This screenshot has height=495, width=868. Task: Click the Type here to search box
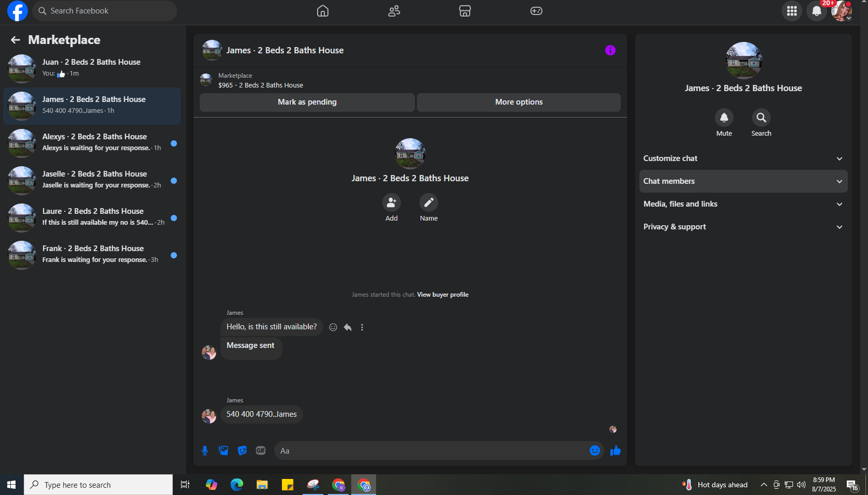tap(98, 485)
